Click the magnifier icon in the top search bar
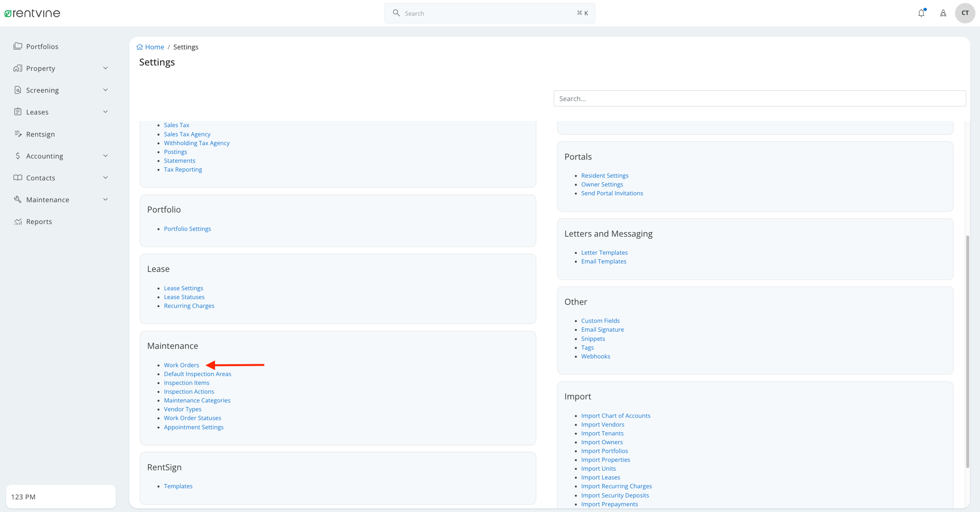980x512 pixels. click(x=396, y=13)
